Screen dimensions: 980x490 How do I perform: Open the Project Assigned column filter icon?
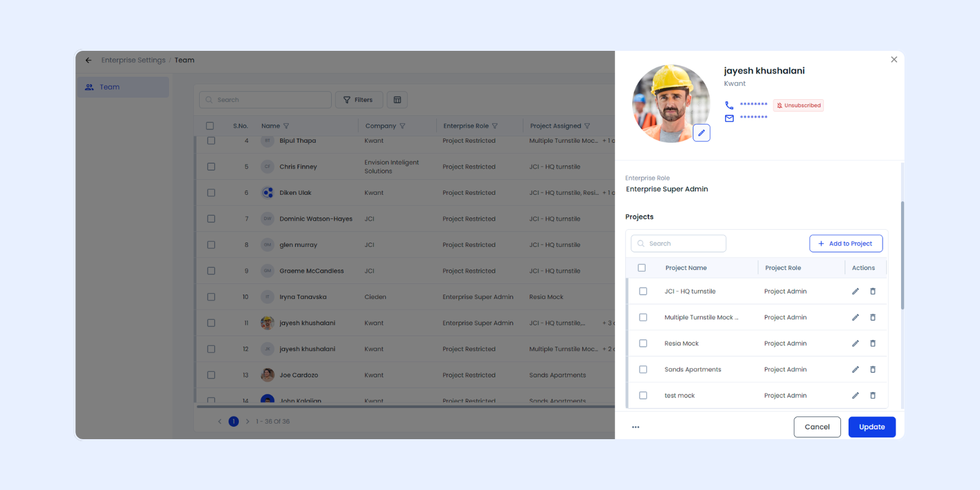587,126
